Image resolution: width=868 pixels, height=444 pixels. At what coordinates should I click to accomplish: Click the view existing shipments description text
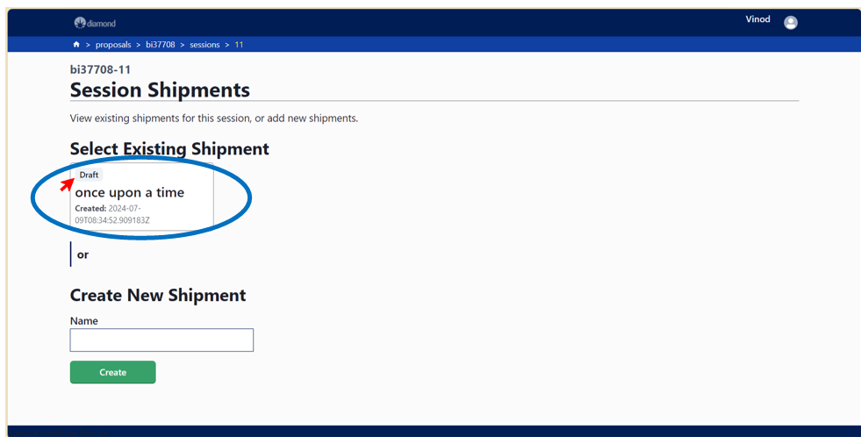[213, 118]
